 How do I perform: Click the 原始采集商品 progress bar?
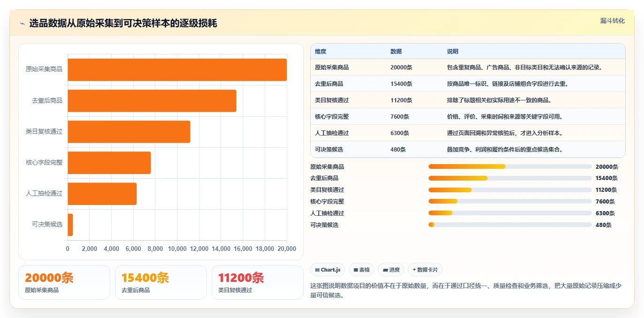click(x=510, y=167)
